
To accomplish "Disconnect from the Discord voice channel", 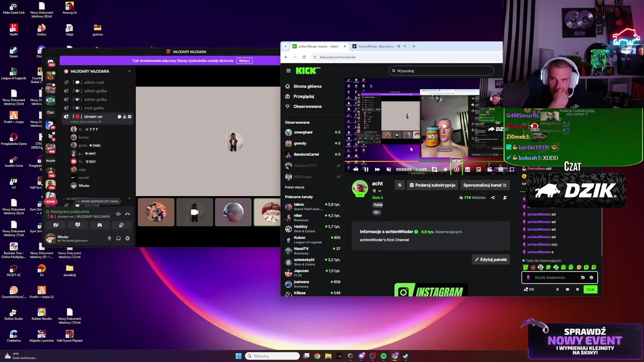I will coord(127,214).
